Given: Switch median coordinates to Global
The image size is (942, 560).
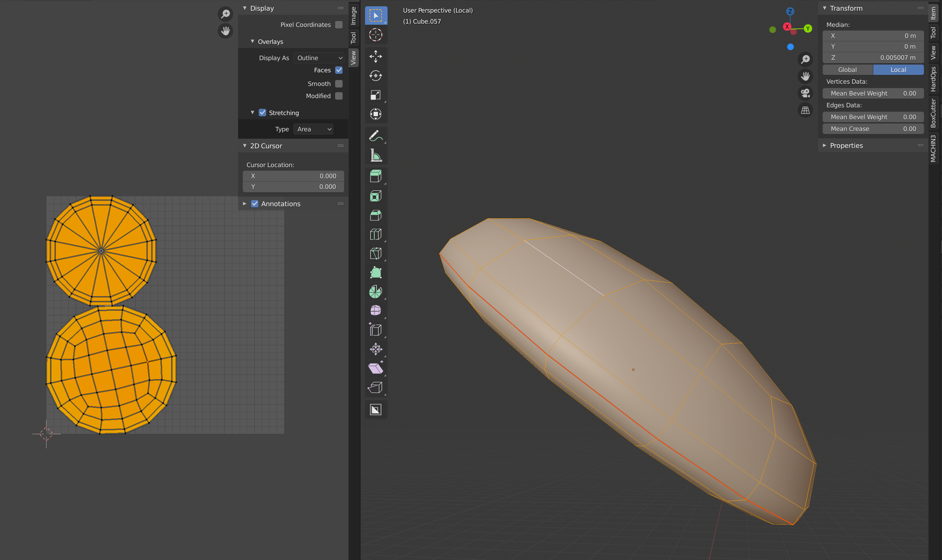Looking at the screenshot, I should (847, 69).
